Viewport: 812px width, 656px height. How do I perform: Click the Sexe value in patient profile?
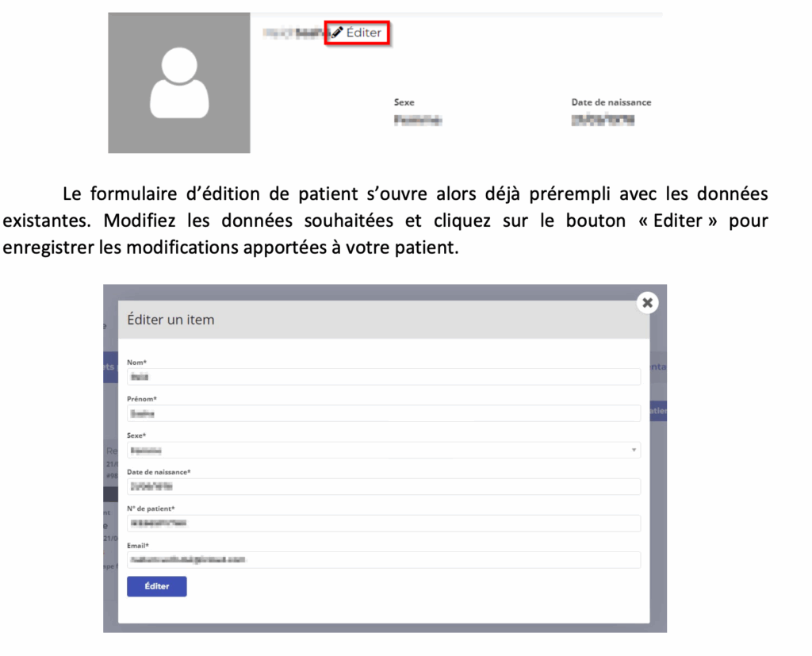(417, 121)
